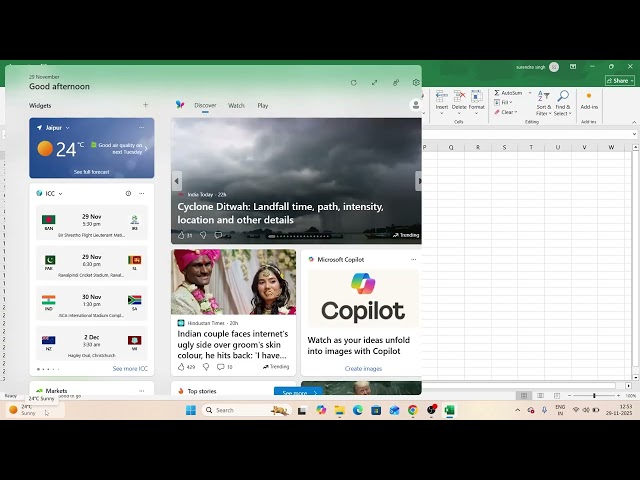
Task: Click See full forecast link
Action: [x=91, y=172]
